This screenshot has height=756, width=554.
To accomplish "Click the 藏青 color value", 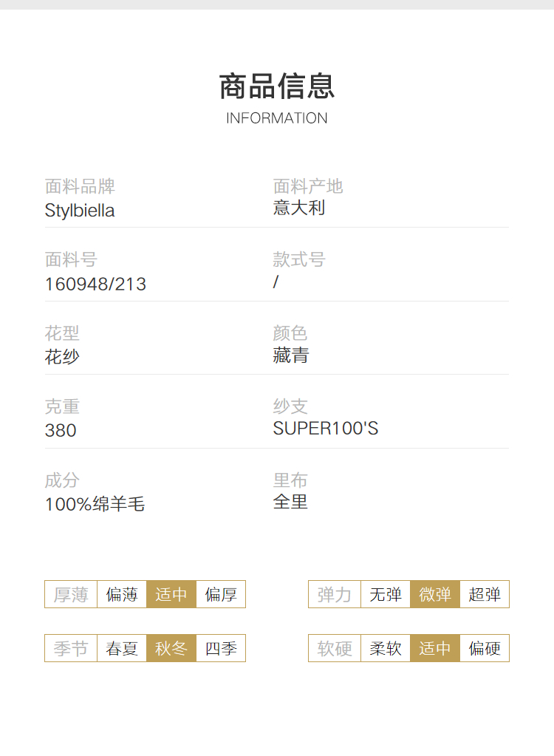I will pos(291,355).
